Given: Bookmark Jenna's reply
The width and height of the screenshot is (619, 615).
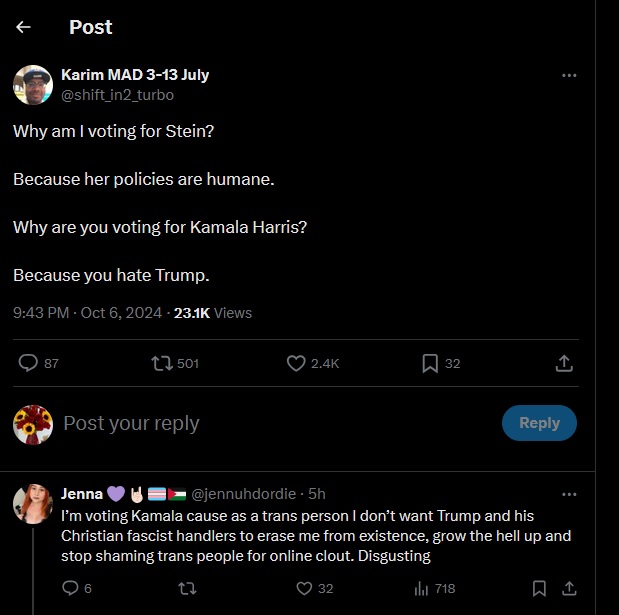Looking at the screenshot, I should (x=539, y=588).
